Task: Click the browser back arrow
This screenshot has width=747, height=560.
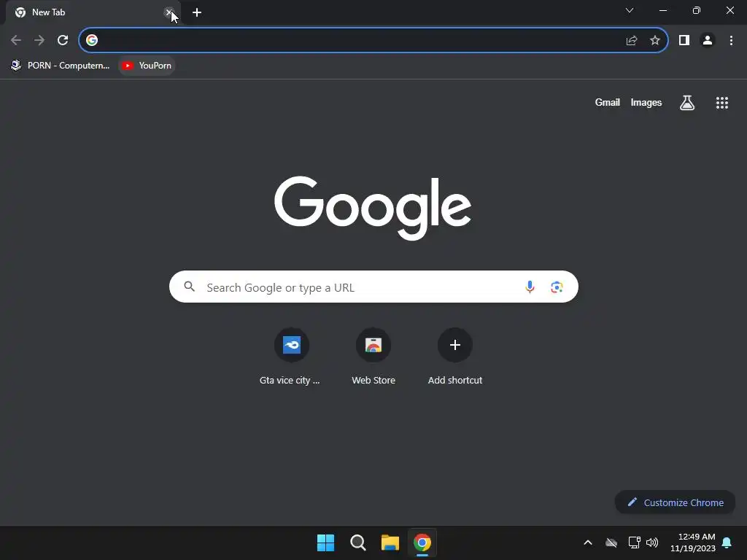Action: [x=16, y=41]
